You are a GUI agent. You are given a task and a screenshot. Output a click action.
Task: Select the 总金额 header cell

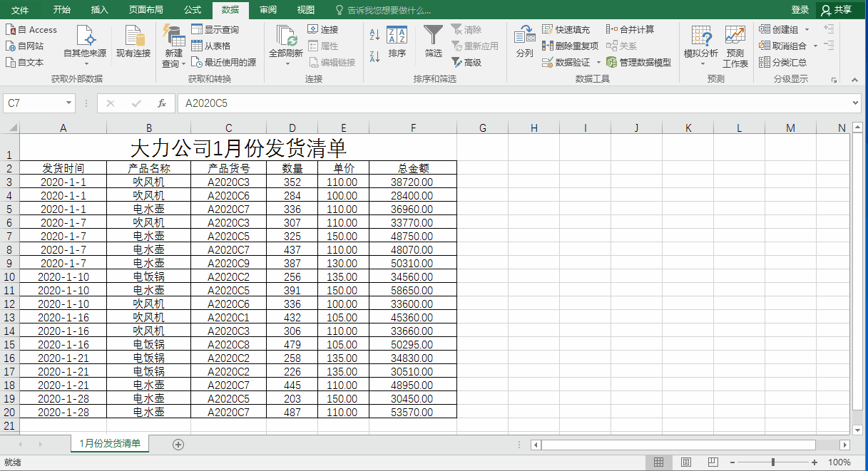coord(412,168)
